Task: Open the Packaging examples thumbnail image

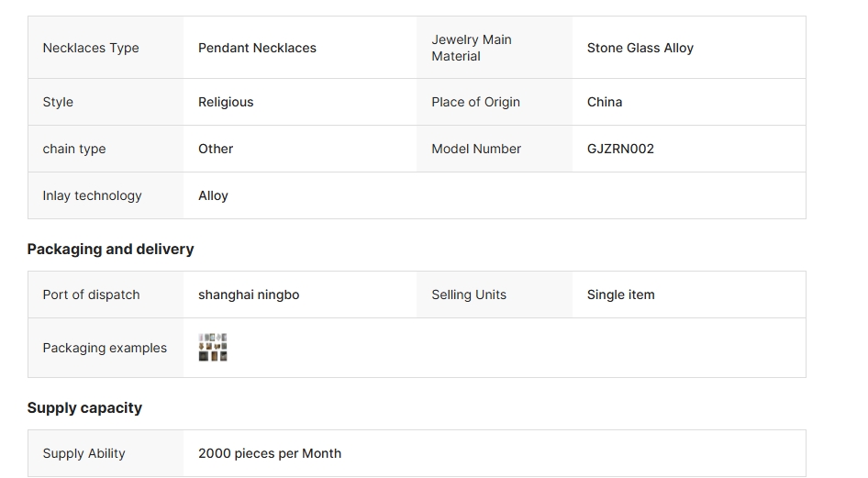Action: pyautogui.click(x=213, y=348)
